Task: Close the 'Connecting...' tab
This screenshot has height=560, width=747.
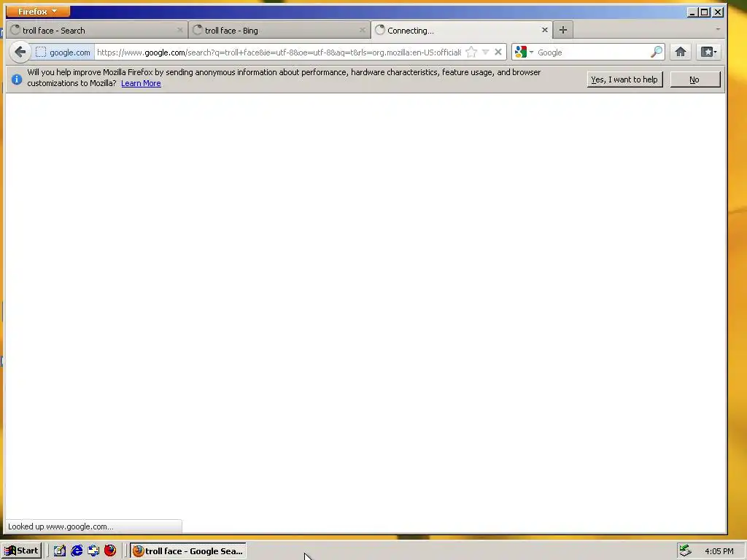Action: [x=544, y=30]
